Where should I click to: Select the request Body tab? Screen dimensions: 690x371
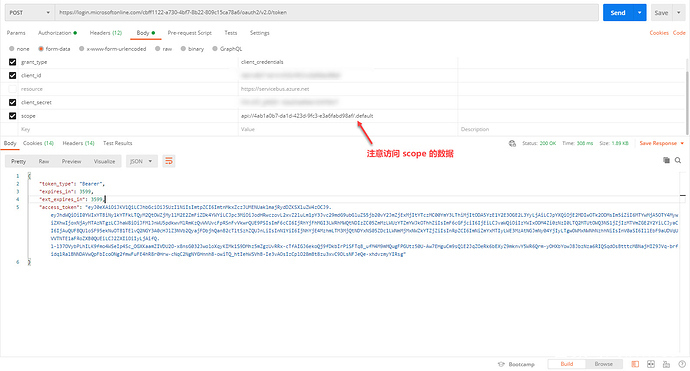pyautogui.click(x=145, y=33)
